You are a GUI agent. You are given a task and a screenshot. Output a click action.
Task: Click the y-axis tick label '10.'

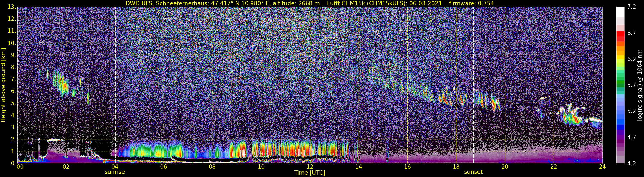(12, 43)
